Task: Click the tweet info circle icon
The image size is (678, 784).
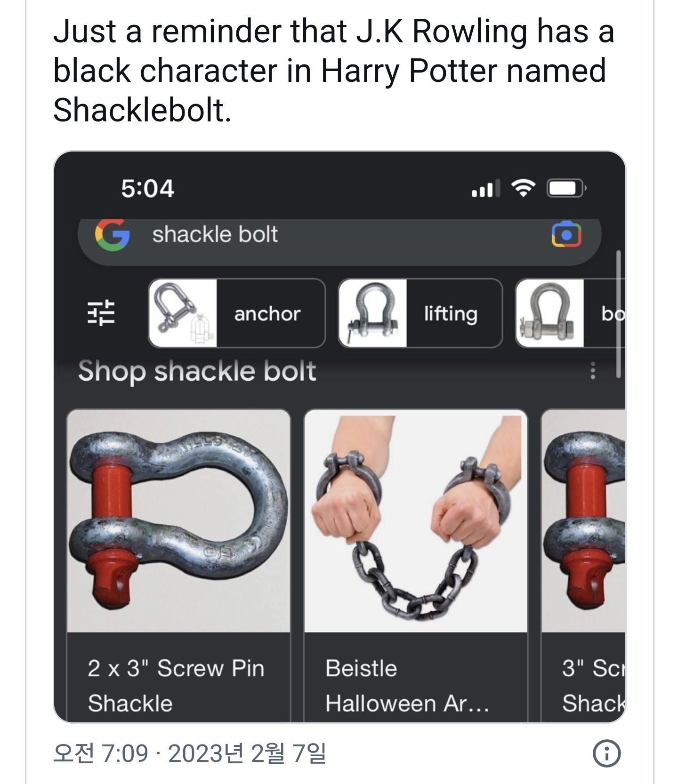Action: tap(606, 753)
